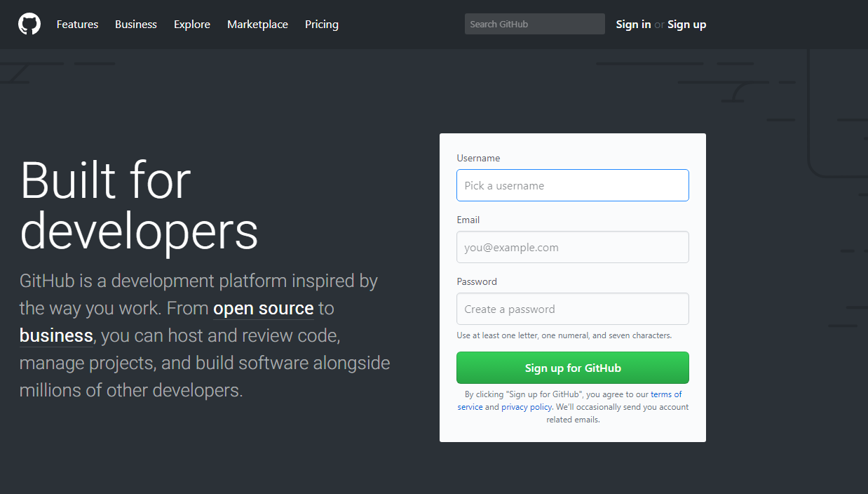Click the Sign up header link
The image size is (868, 494).
(x=687, y=25)
